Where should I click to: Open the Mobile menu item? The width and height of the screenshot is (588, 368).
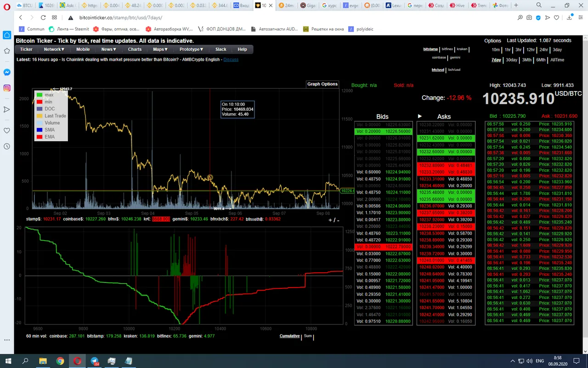(83, 49)
